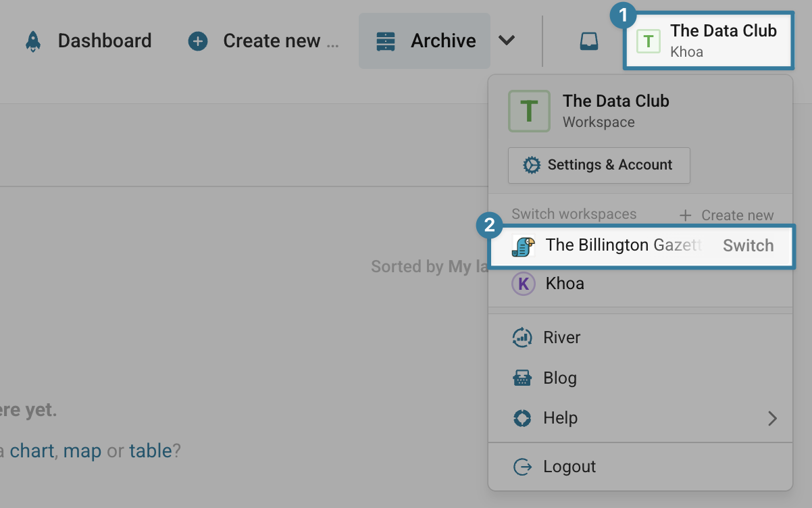Follow the map link
The image size is (812, 508).
(82, 451)
